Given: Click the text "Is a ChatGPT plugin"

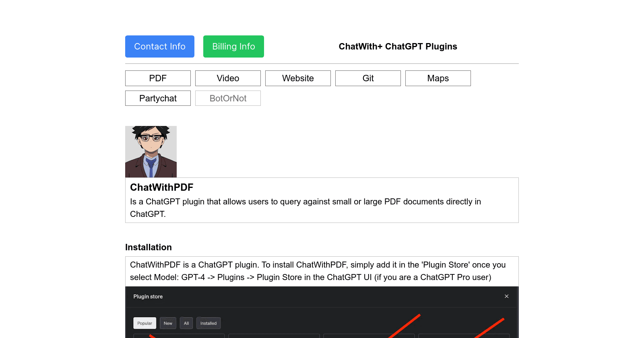Looking at the screenshot, I should 167,202.
